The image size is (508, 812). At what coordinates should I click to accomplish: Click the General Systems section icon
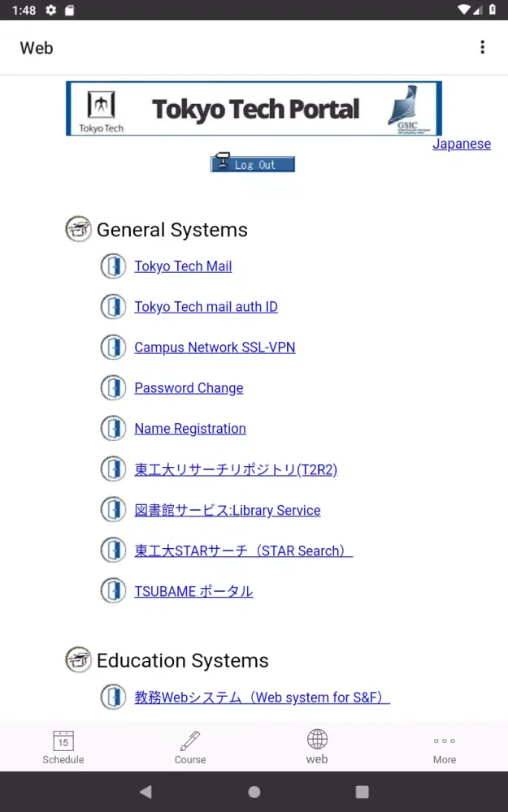point(78,230)
